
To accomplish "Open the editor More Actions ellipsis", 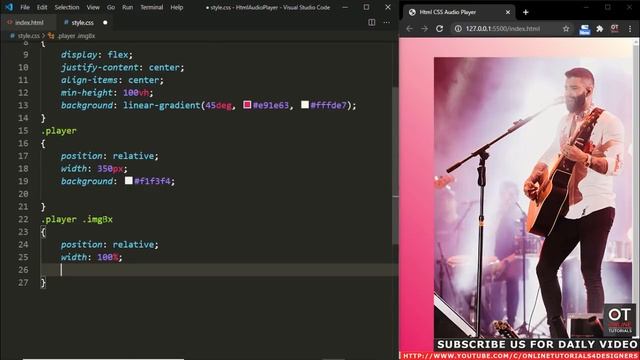I will click(x=386, y=22).
